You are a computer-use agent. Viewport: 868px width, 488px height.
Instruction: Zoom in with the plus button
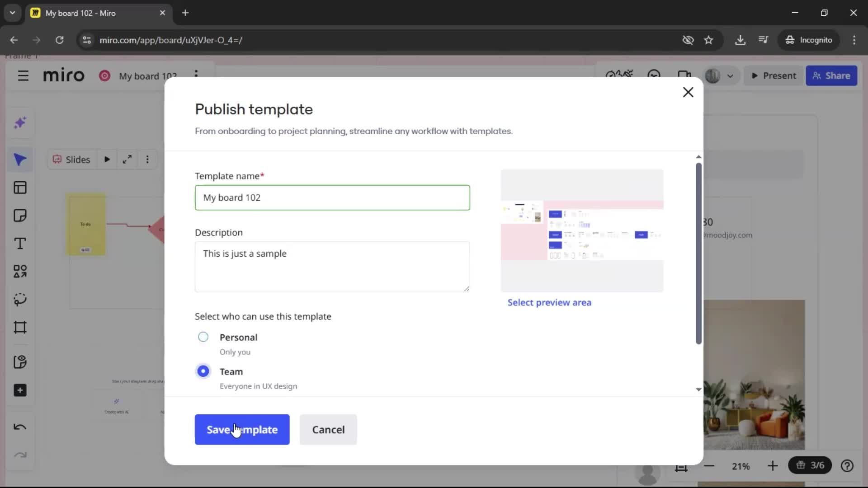773,466
